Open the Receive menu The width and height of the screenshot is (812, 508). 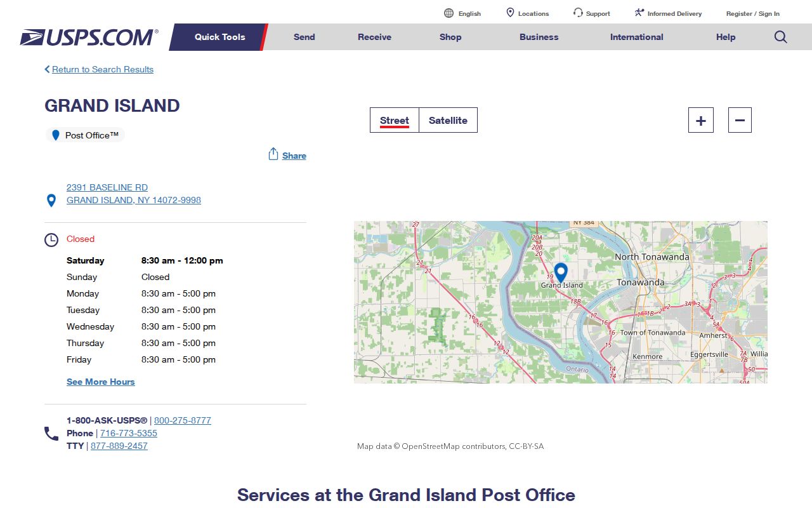[374, 37]
